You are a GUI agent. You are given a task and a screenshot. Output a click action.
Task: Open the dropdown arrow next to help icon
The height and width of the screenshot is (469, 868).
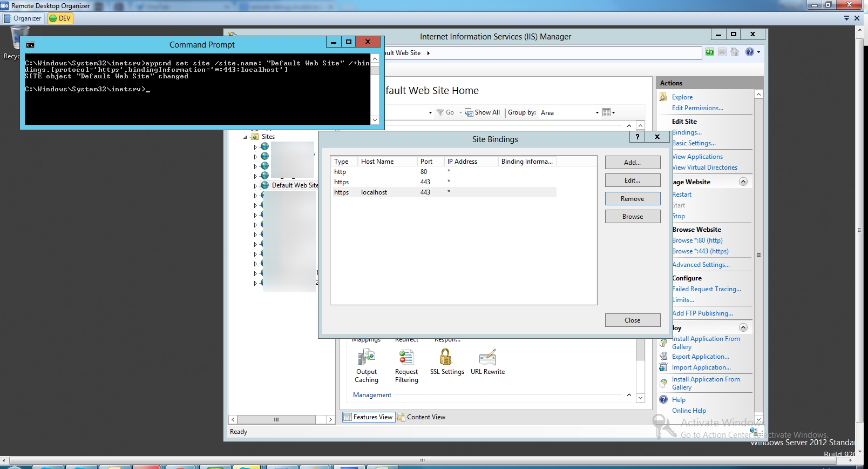758,52
